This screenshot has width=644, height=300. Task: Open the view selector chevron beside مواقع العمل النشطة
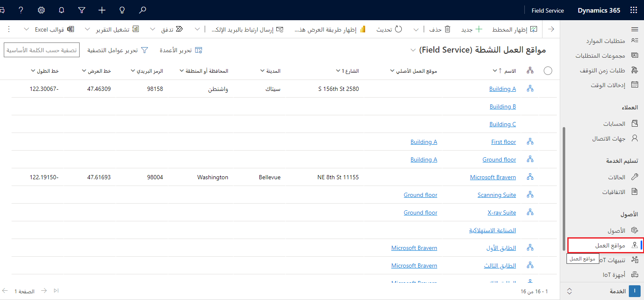click(x=413, y=50)
